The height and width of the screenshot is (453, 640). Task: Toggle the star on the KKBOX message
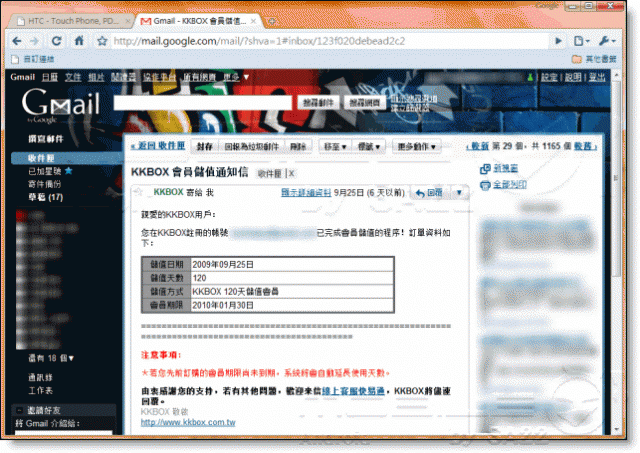[x=138, y=192]
